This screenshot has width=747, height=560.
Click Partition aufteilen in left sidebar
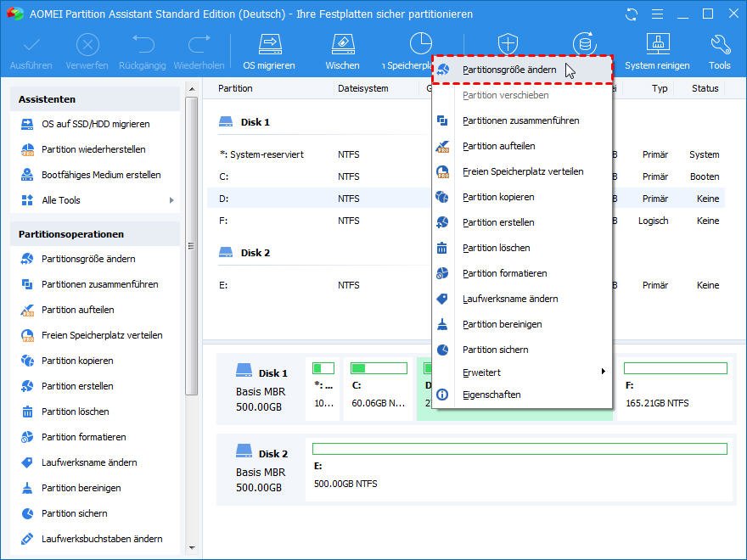95,310
